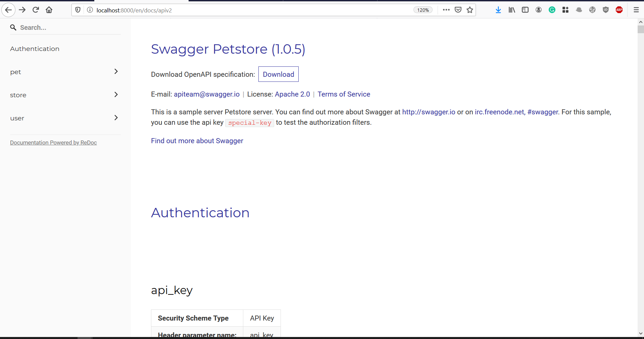Click the content blocking shield icon

pyautogui.click(x=78, y=10)
